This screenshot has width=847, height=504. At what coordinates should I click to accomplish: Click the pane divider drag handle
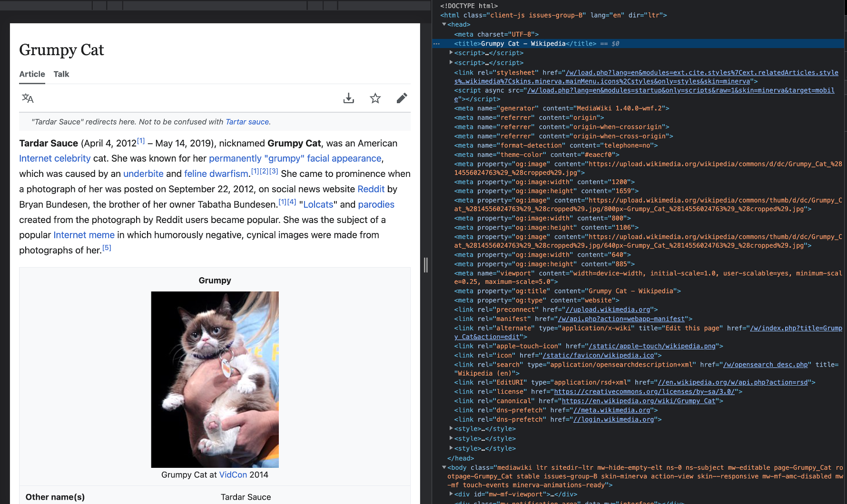point(426,265)
